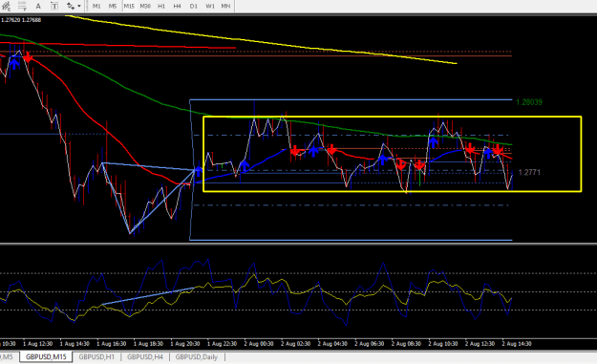The image size is (597, 364).
Task: Select the Arrows drawing tool
Action: 71,6
